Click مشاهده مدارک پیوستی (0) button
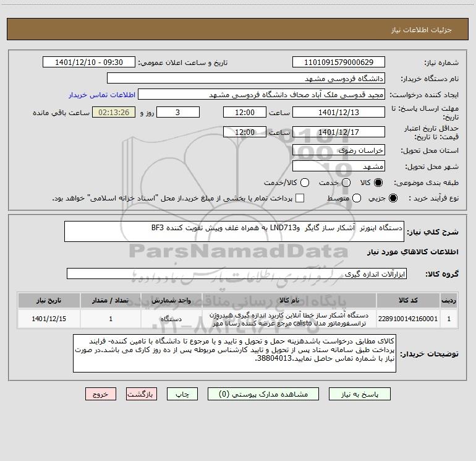 click(x=263, y=394)
